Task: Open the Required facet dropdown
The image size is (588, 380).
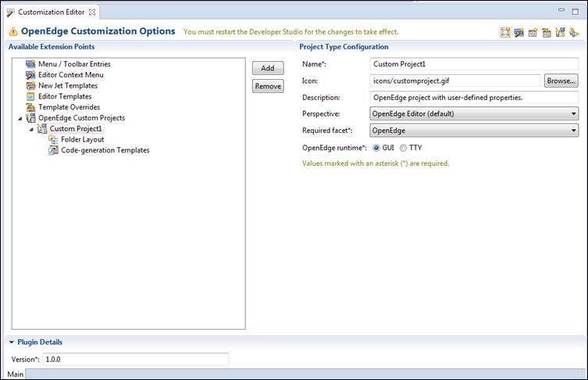Action: tap(474, 131)
